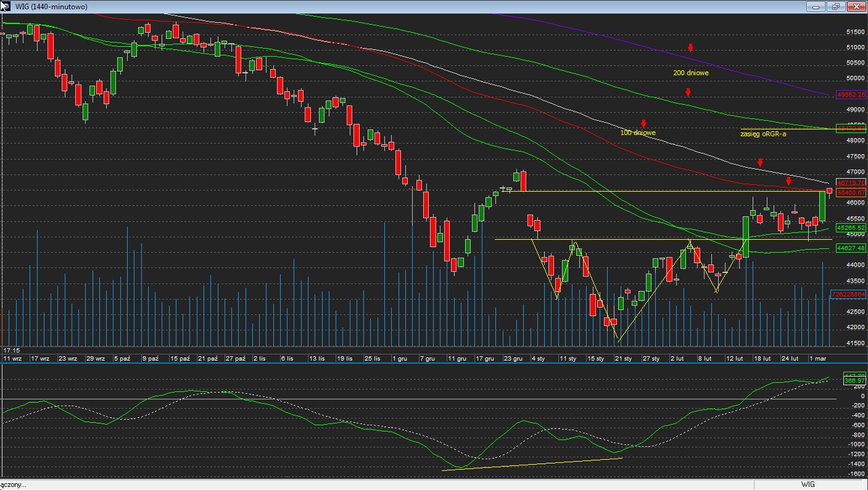Click the green 44627.48 price label
The height and width of the screenshot is (490, 868).
[851, 248]
